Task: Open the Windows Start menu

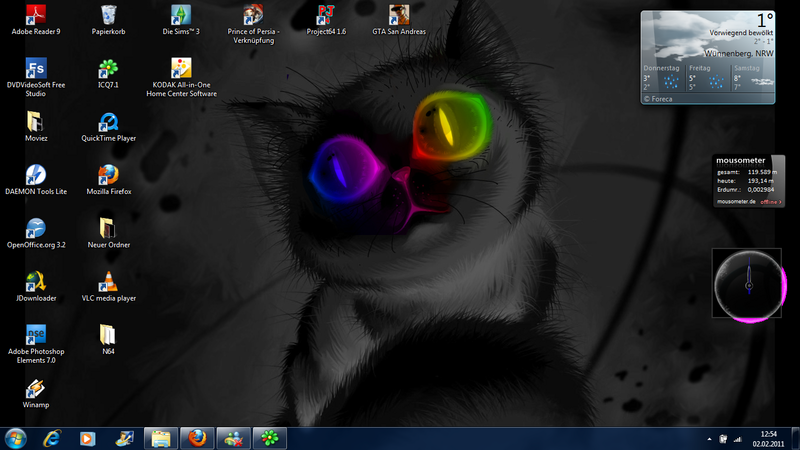Action: pyautogui.click(x=15, y=438)
